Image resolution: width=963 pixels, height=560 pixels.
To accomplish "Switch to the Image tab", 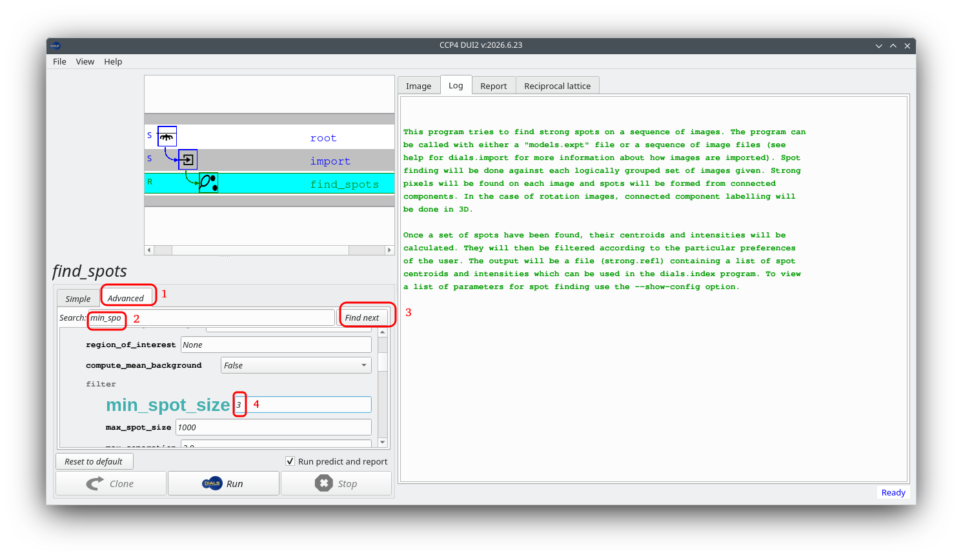I will tap(418, 86).
